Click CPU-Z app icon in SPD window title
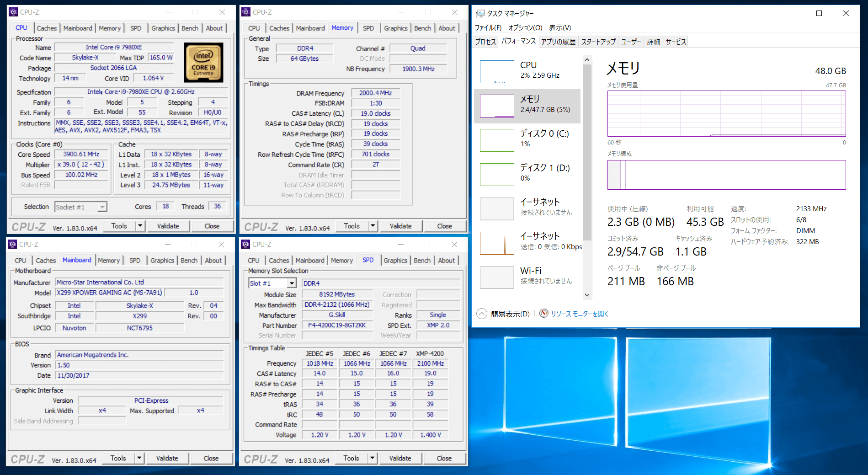868x475 pixels. coord(245,245)
